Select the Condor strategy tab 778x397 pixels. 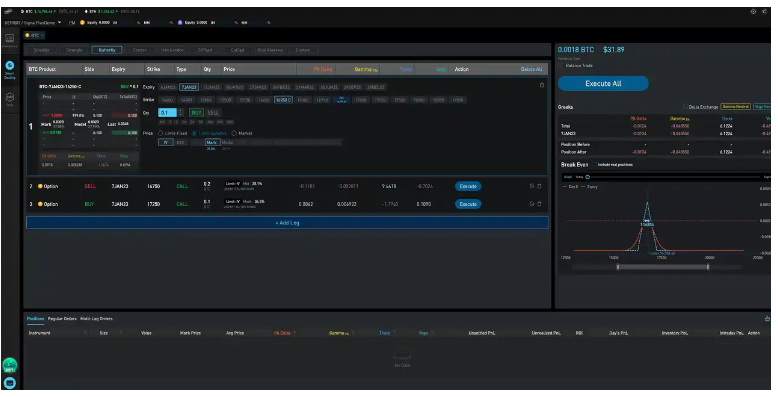139,50
